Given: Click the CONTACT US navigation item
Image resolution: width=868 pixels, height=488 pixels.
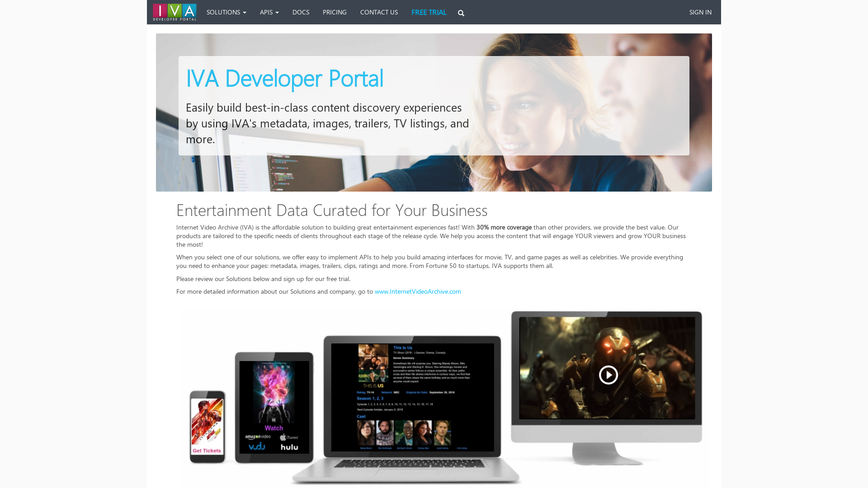Looking at the screenshot, I should coord(378,12).
